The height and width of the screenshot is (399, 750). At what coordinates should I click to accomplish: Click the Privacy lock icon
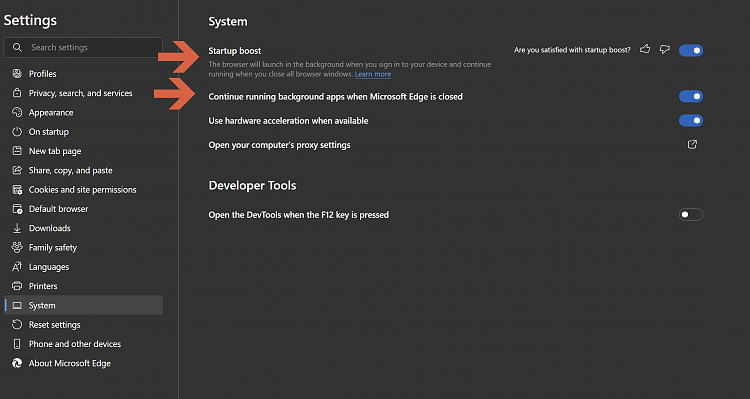(17, 93)
